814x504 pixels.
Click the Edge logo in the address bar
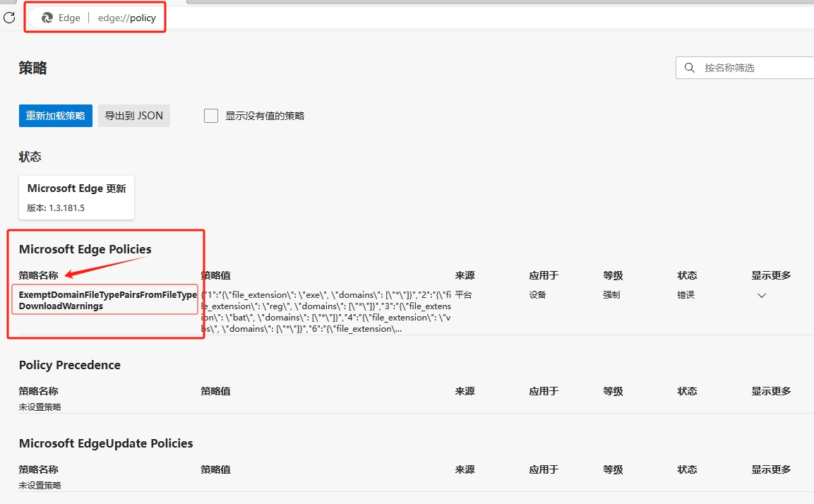tap(47, 18)
